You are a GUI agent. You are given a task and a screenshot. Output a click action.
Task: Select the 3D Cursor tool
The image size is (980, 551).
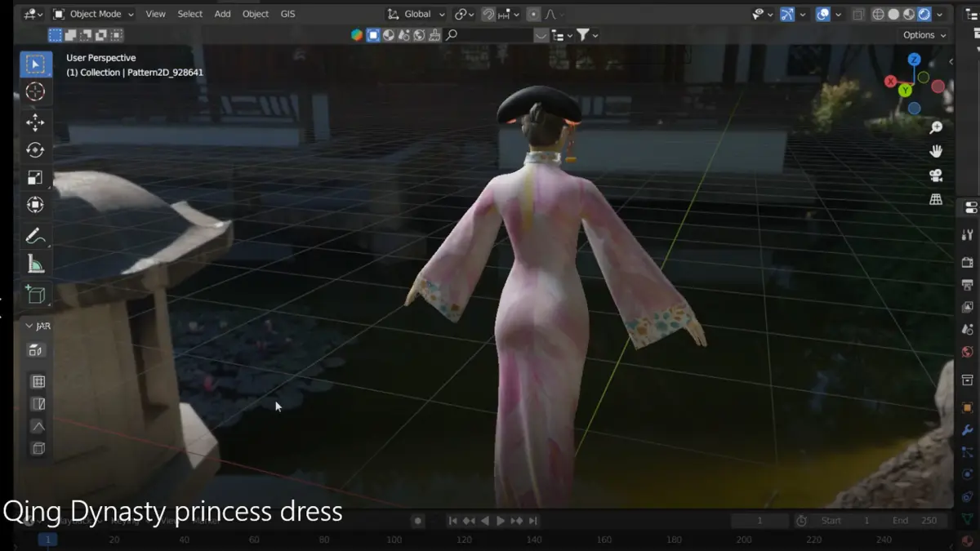[x=36, y=91]
